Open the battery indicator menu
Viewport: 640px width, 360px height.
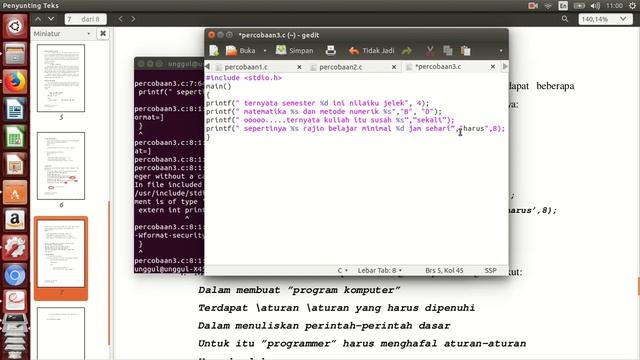point(579,6)
